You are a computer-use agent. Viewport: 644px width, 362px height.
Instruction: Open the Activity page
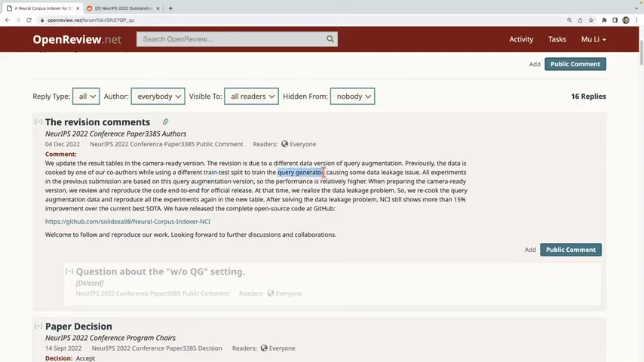(521, 39)
